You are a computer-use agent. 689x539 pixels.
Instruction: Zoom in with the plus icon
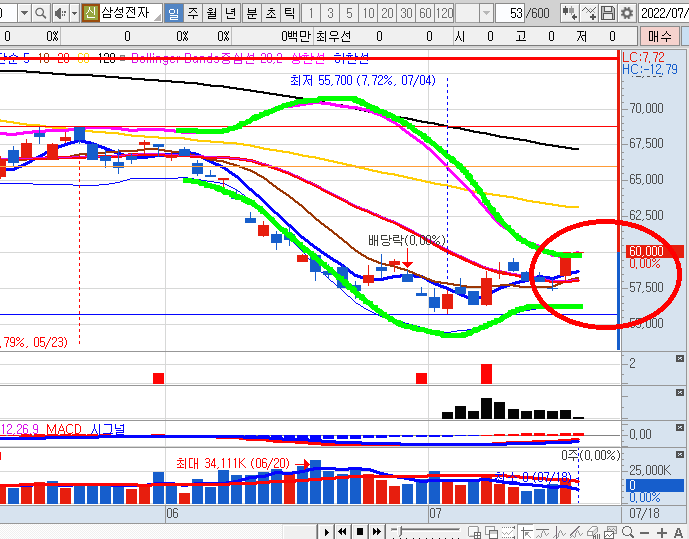660,530
